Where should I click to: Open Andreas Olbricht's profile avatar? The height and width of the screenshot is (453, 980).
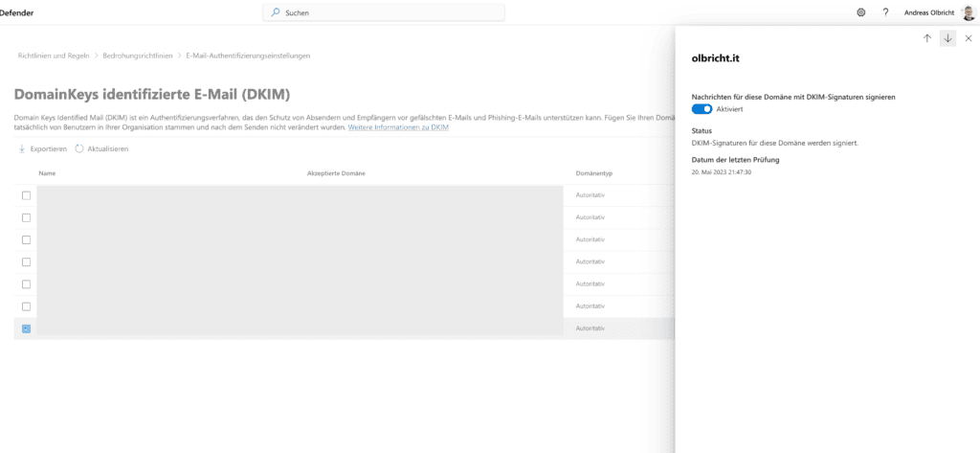point(970,12)
